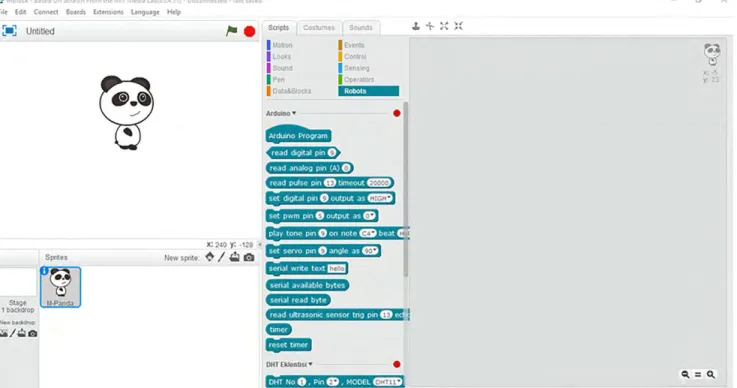737x388 pixels.
Task: Open note C4 dropdown in play tone block
Action: 368,233
